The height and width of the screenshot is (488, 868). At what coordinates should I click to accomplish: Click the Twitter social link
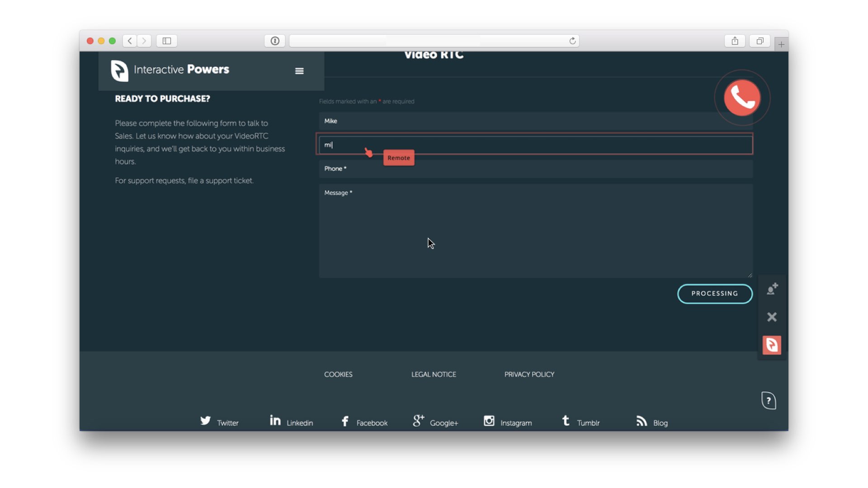coord(219,422)
